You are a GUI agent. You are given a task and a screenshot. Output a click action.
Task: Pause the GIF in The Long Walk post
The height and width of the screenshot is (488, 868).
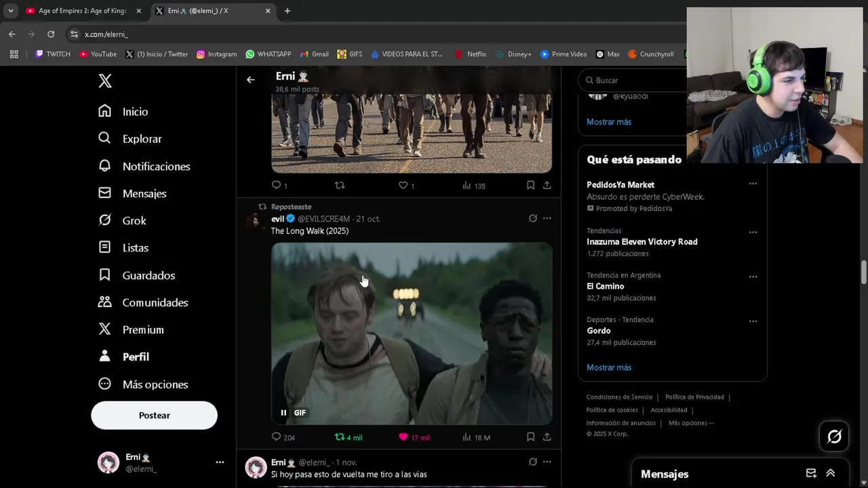(x=283, y=413)
